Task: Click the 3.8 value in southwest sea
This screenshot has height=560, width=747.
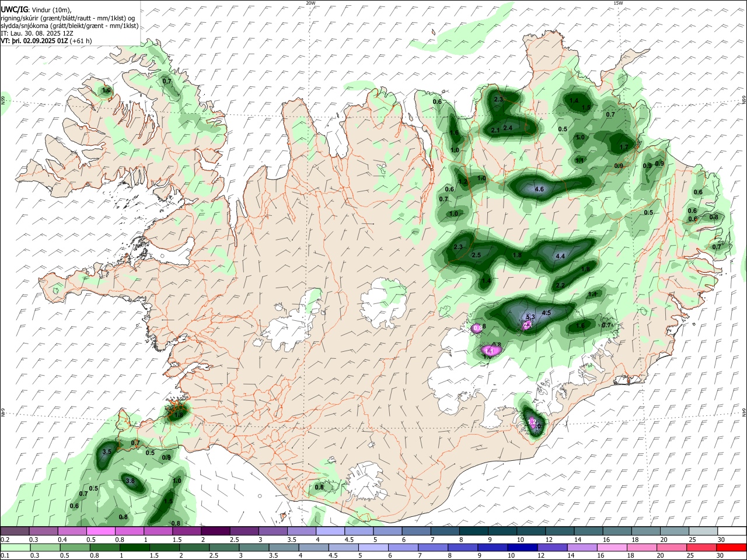Action: pos(130,481)
